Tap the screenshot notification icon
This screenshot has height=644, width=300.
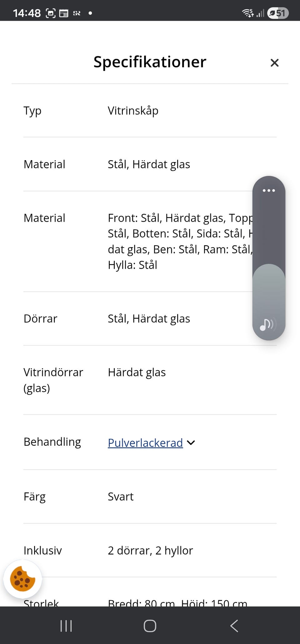[51, 13]
